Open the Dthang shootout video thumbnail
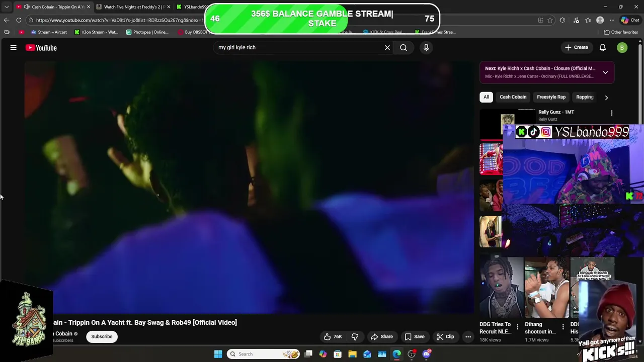The height and width of the screenshot is (362, 644). click(x=547, y=288)
